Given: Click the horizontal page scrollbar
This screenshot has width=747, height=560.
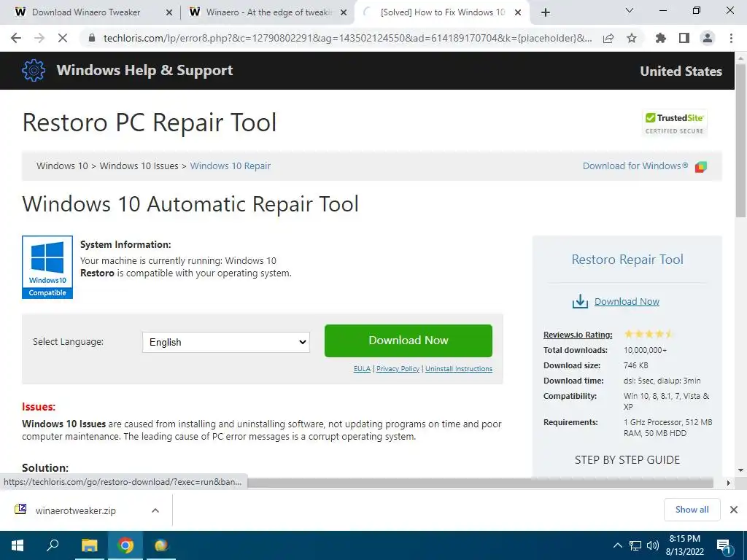Looking at the screenshot, I should pyautogui.click(x=480, y=483).
